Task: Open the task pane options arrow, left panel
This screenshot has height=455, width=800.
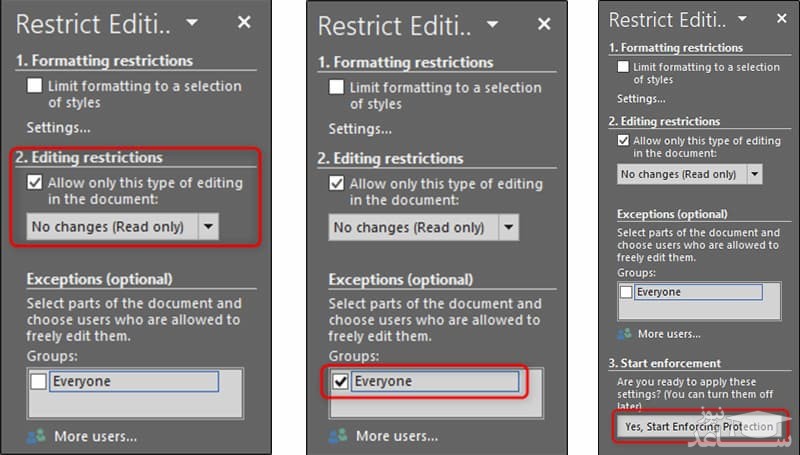Action: [192, 22]
